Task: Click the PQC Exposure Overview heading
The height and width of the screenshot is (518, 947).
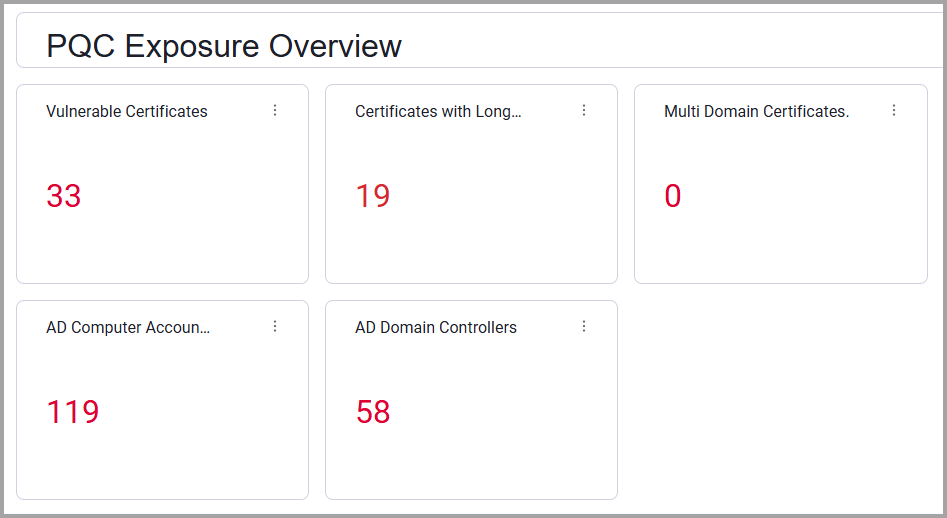Action: [x=224, y=46]
